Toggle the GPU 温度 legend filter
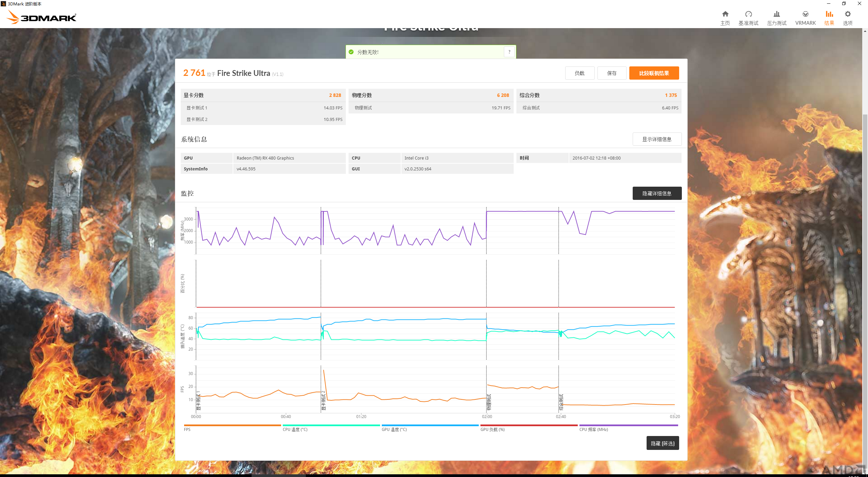The width and height of the screenshot is (868, 477). click(x=430, y=428)
